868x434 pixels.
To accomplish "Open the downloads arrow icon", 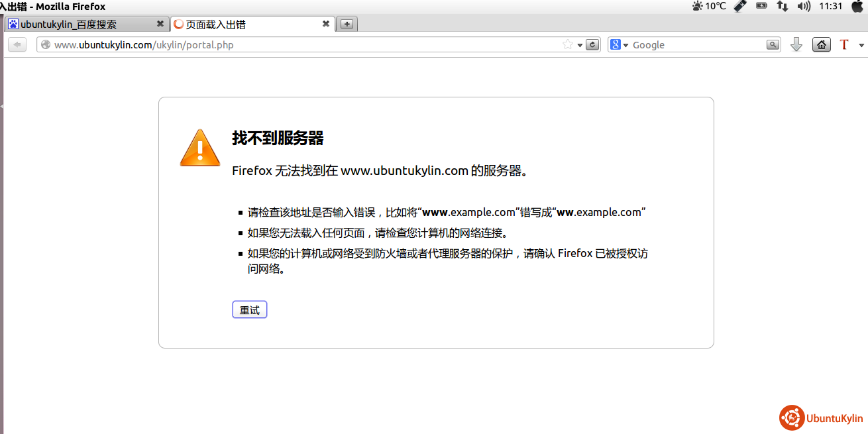I will click(x=796, y=45).
